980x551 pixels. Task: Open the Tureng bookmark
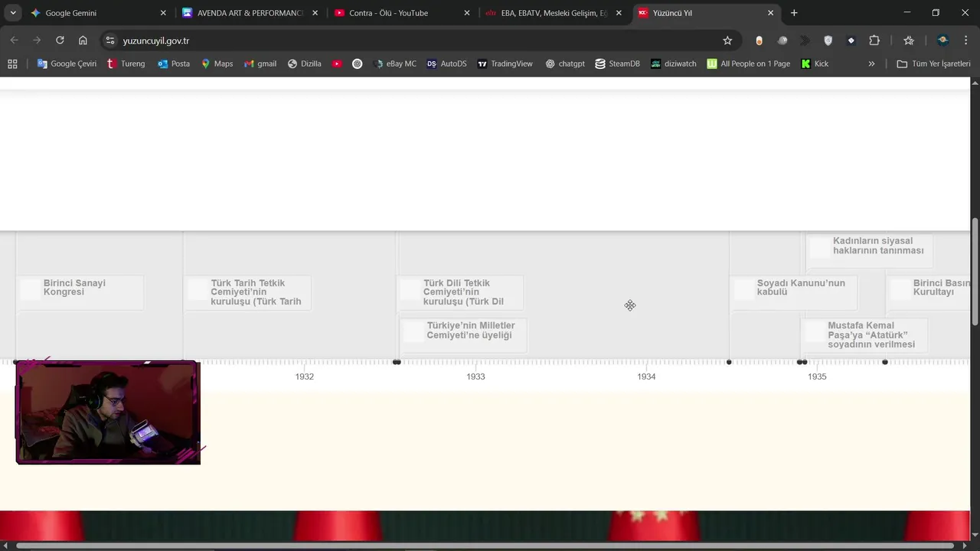(126, 64)
